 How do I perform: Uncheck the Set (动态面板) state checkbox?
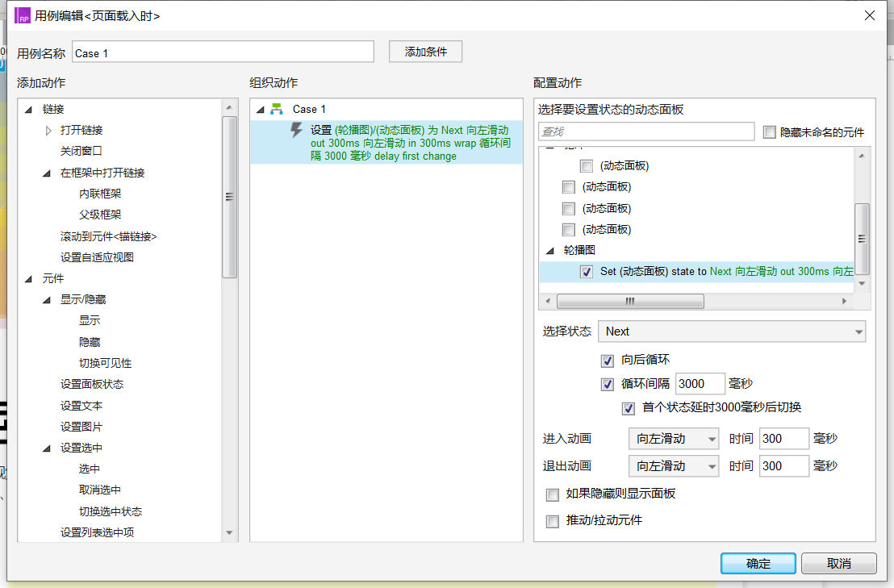(586, 272)
